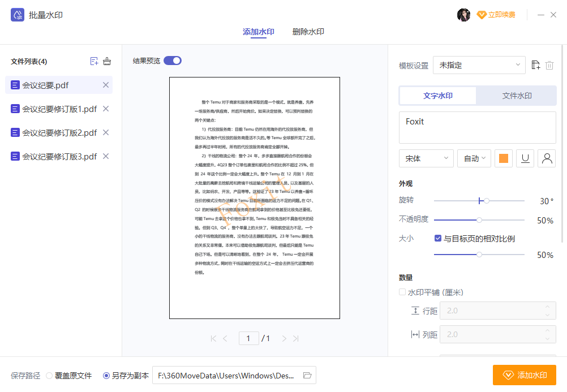Clear the file list with the broom icon
The width and height of the screenshot is (567, 392).
[x=107, y=61]
